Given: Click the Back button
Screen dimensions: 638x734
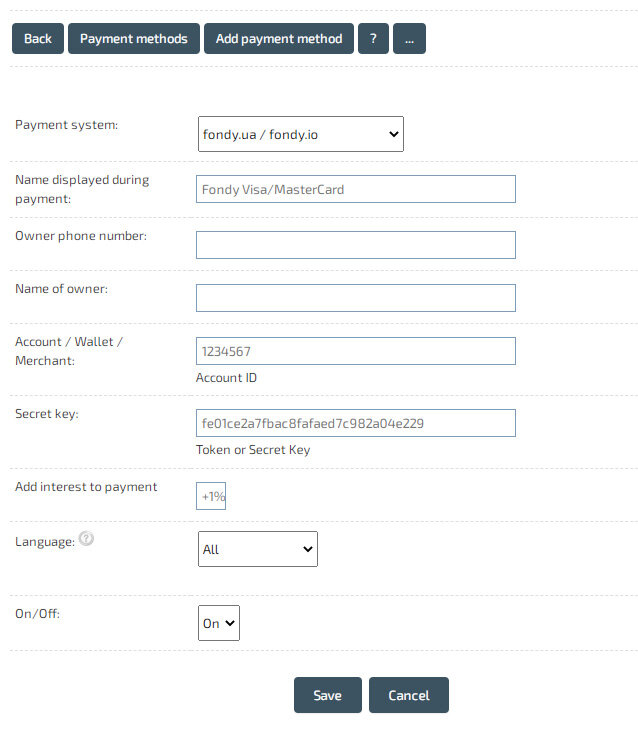Looking at the screenshot, I should click(x=37, y=39).
